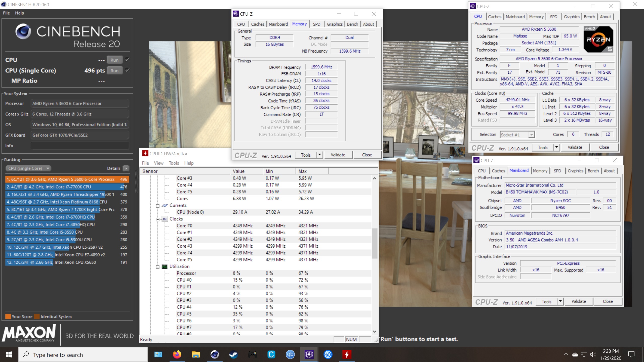Open Windows Start menu
Screen dimensions: 644x362
coord(9,354)
